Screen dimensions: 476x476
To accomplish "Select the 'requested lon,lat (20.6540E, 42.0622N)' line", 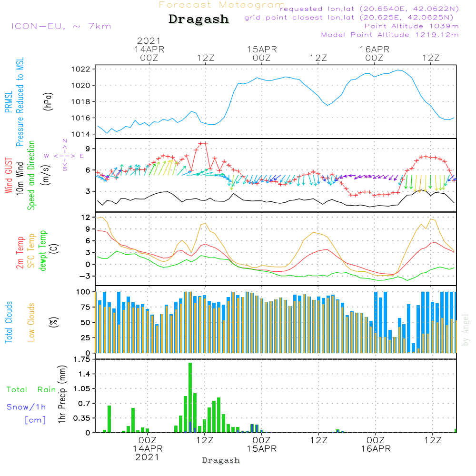I will pos(369,9).
